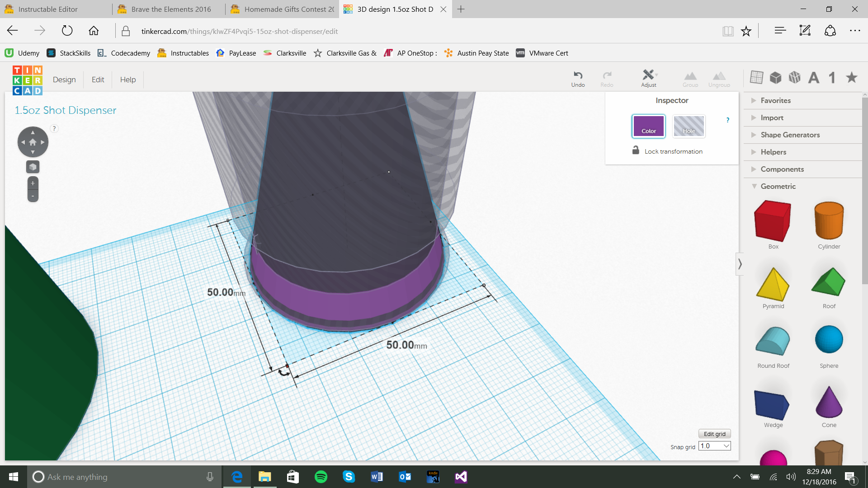Open the purple Color swatch
Image resolution: width=868 pixels, height=488 pixels.
pos(648,126)
